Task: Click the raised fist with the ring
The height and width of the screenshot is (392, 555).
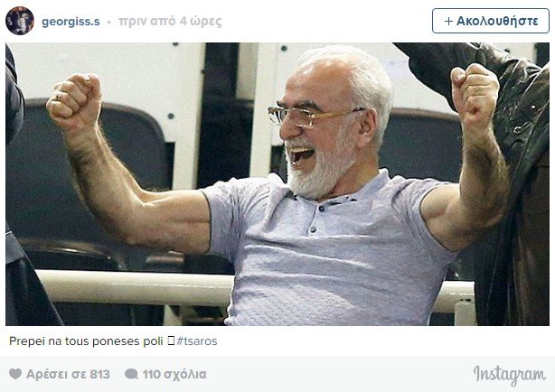Action: pyautogui.click(x=75, y=100)
